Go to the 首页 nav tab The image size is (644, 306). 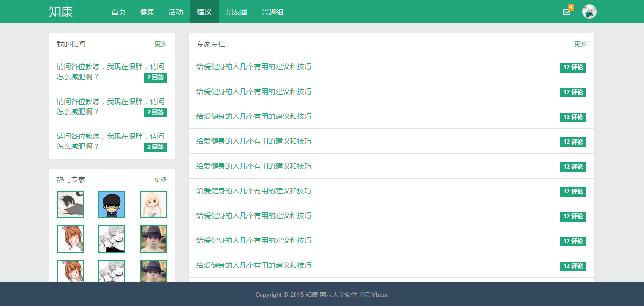coord(119,11)
